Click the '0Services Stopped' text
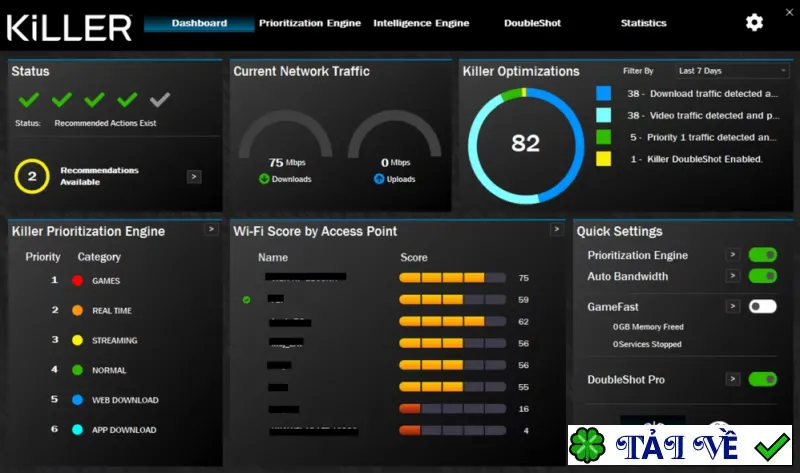 pos(647,344)
